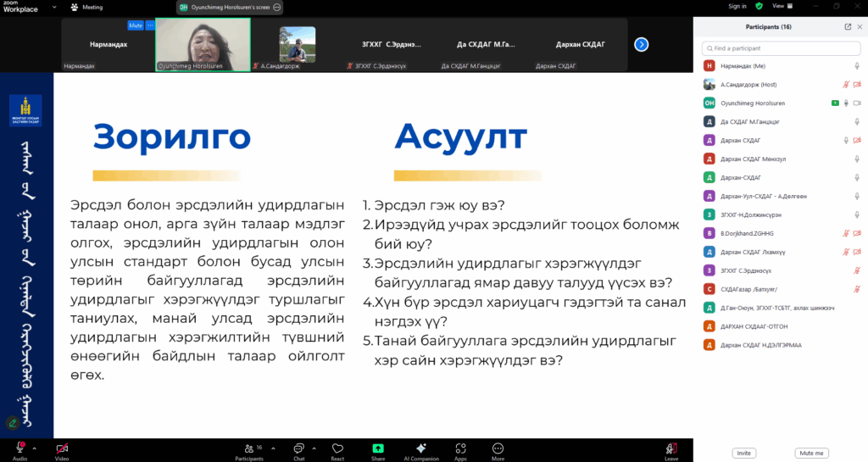This screenshot has height=462, width=868.
Task: Open the Participants panel icon
Action: (248, 448)
